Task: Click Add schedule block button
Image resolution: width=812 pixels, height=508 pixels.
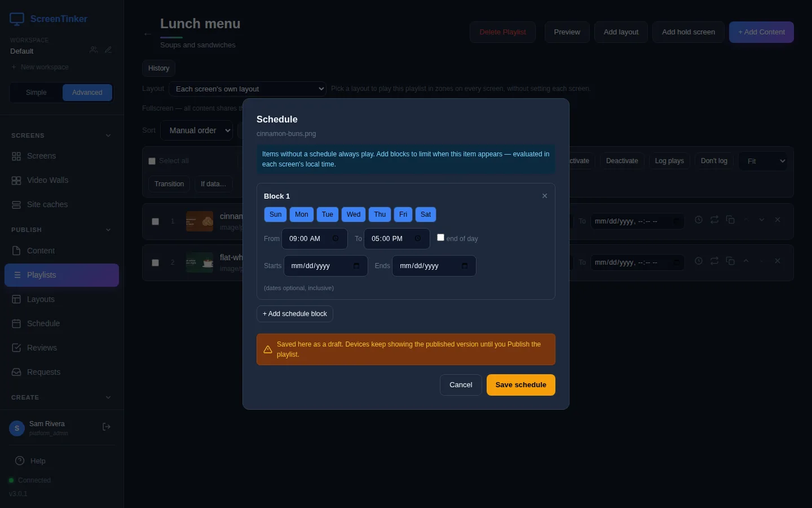Action: 295,314
